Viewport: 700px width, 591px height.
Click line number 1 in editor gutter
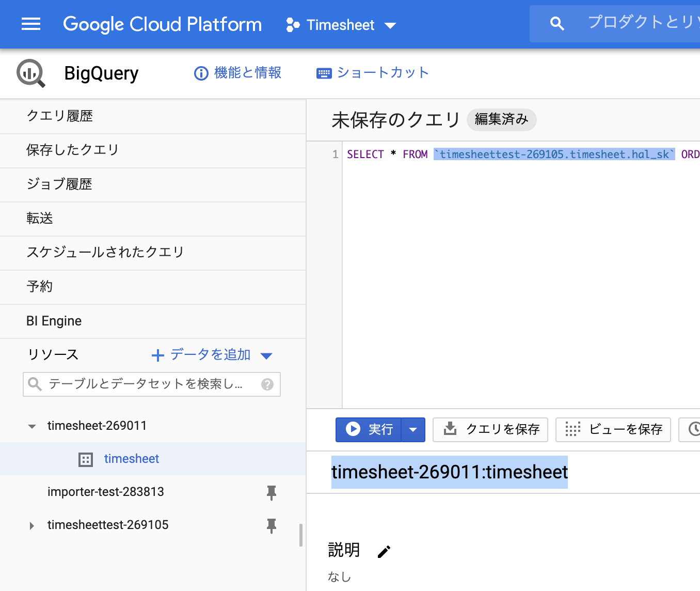click(336, 154)
